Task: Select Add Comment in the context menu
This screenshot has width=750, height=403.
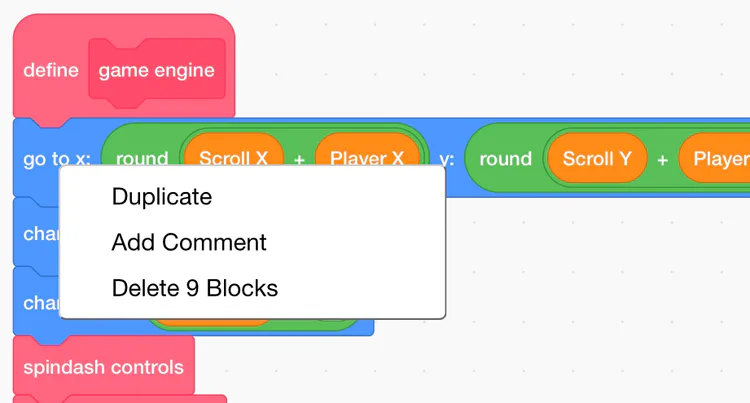Action: [x=189, y=242]
